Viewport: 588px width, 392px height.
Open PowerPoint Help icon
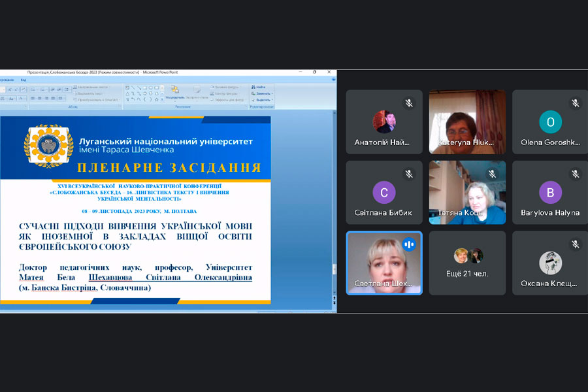click(x=333, y=80)
